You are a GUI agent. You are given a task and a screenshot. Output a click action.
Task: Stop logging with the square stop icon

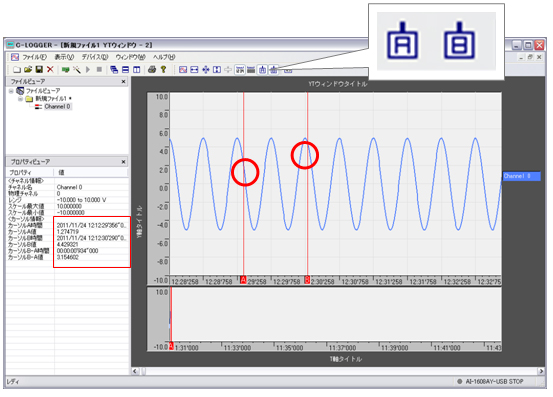pos(99,70)
